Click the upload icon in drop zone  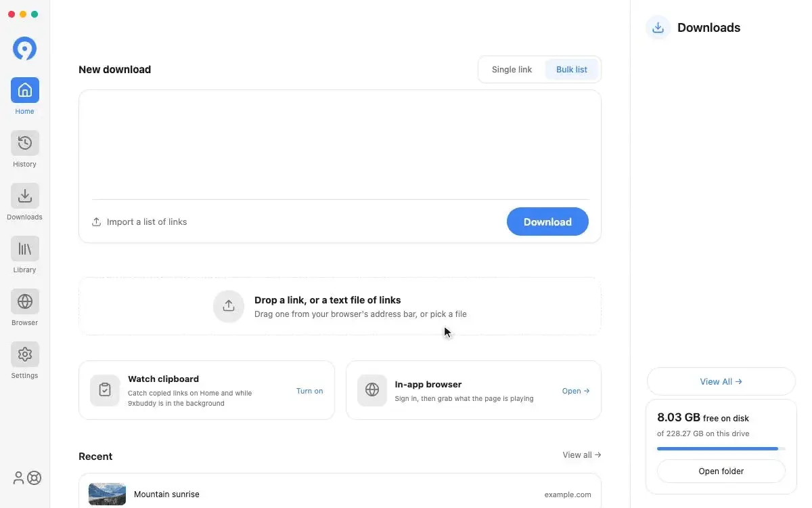(x=229, y=306)
